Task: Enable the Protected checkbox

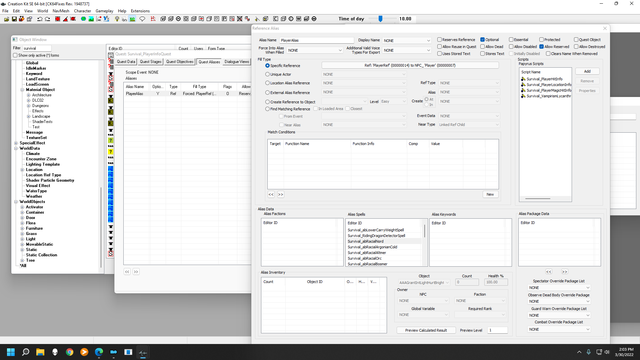Action: (x=542, y=40)
